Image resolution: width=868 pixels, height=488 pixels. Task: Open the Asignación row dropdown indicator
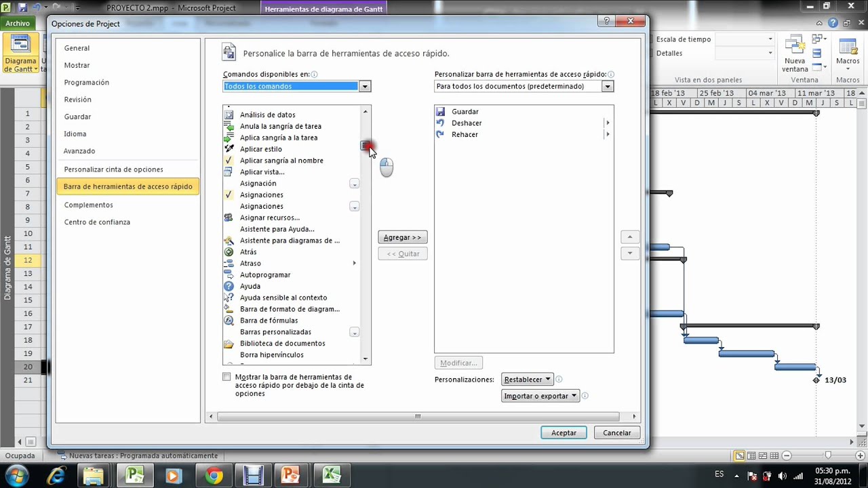point(354,184)
